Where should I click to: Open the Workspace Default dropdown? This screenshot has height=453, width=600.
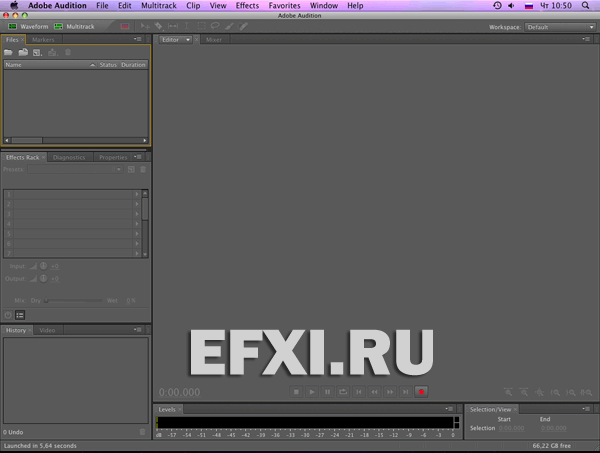tap(560, 27)
